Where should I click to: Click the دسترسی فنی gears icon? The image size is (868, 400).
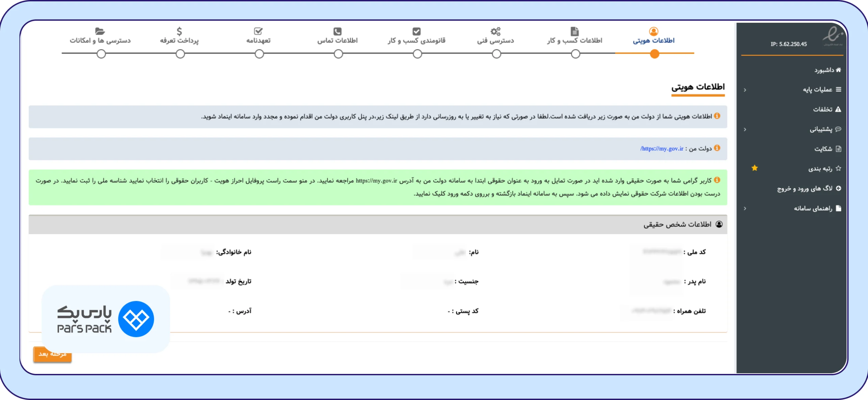pos(496,31)
